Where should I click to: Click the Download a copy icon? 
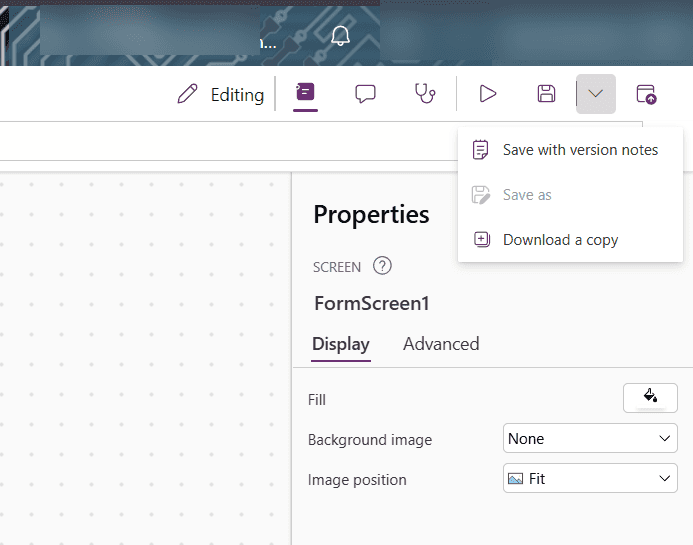(x=482, y=240)
